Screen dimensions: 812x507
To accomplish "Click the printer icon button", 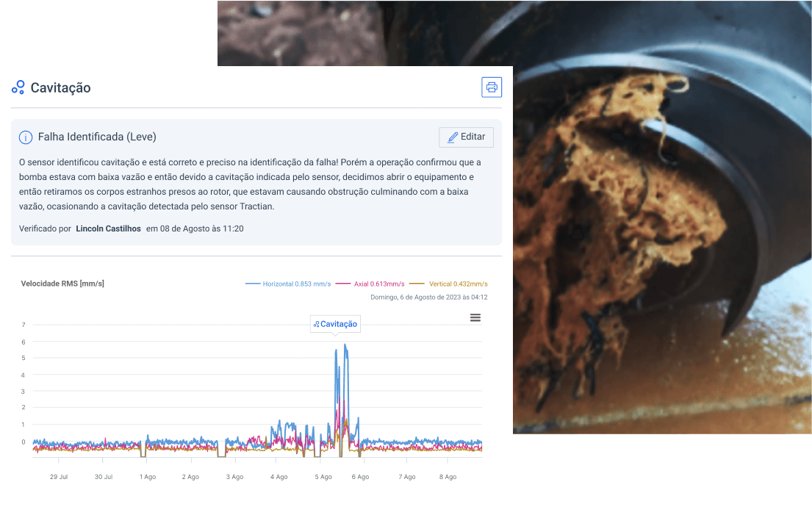I will [492, 87].
